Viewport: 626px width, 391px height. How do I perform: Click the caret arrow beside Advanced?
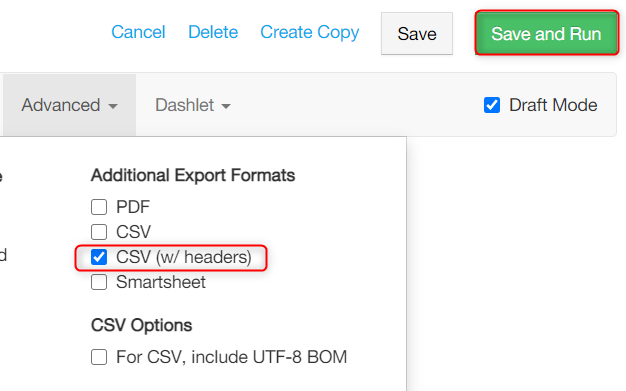113,106
